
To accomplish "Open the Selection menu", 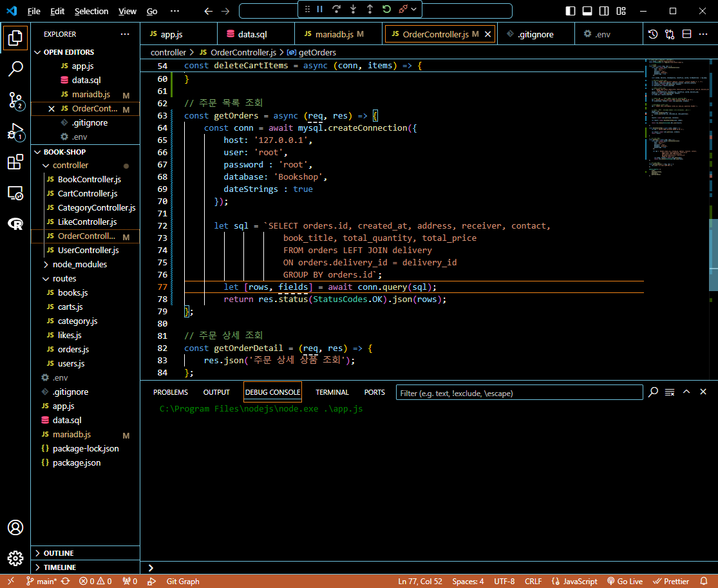I will (91, 11).
